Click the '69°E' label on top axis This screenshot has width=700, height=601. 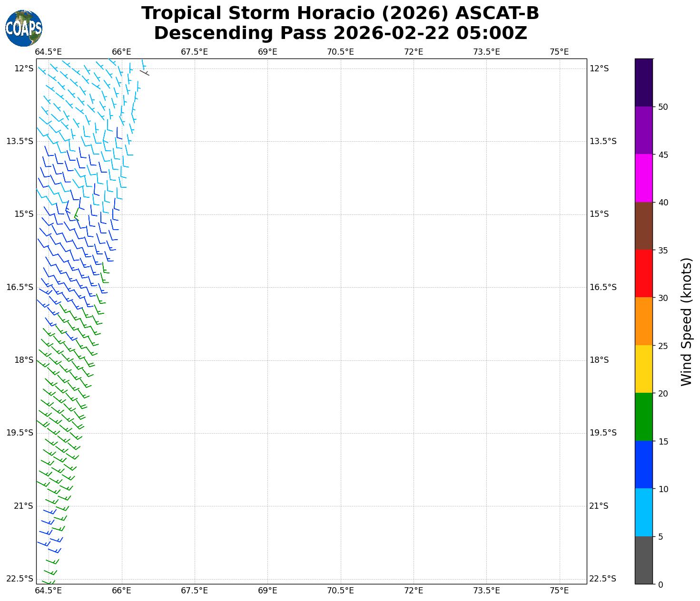[x=267, y=52]
